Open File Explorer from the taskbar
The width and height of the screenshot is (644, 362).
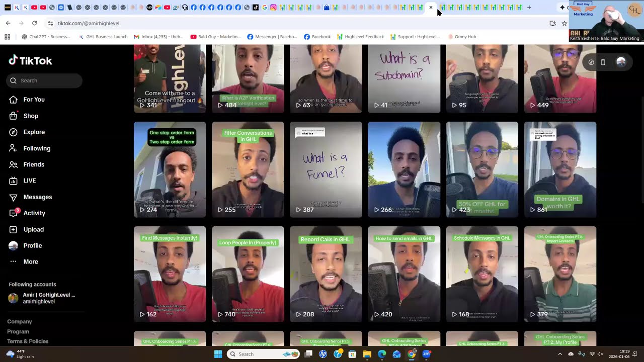pos(367,354)
